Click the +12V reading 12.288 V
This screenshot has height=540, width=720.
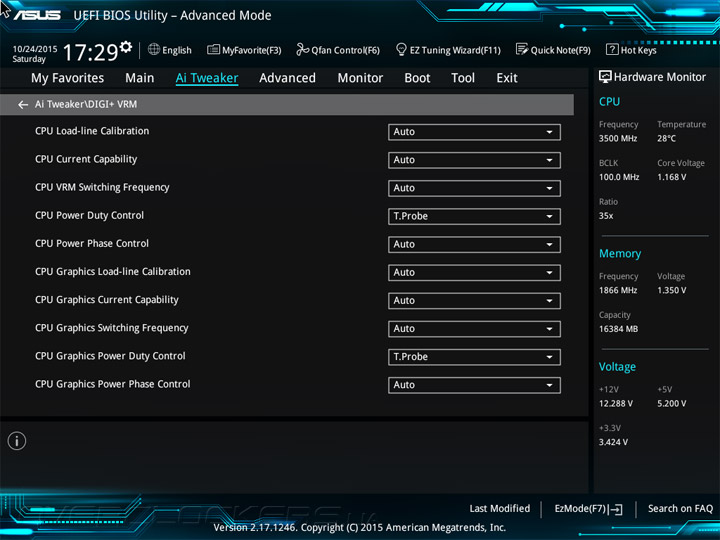615,403
